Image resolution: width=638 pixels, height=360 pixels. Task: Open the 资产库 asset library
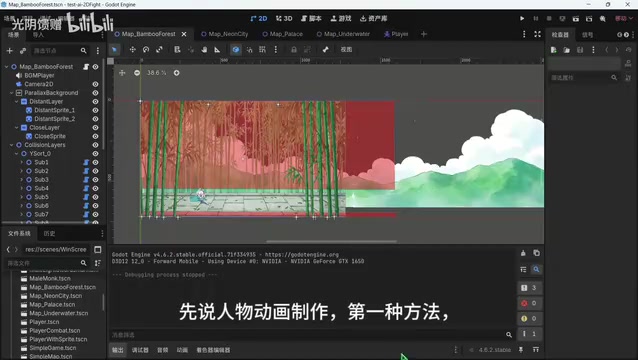(373, 18)
